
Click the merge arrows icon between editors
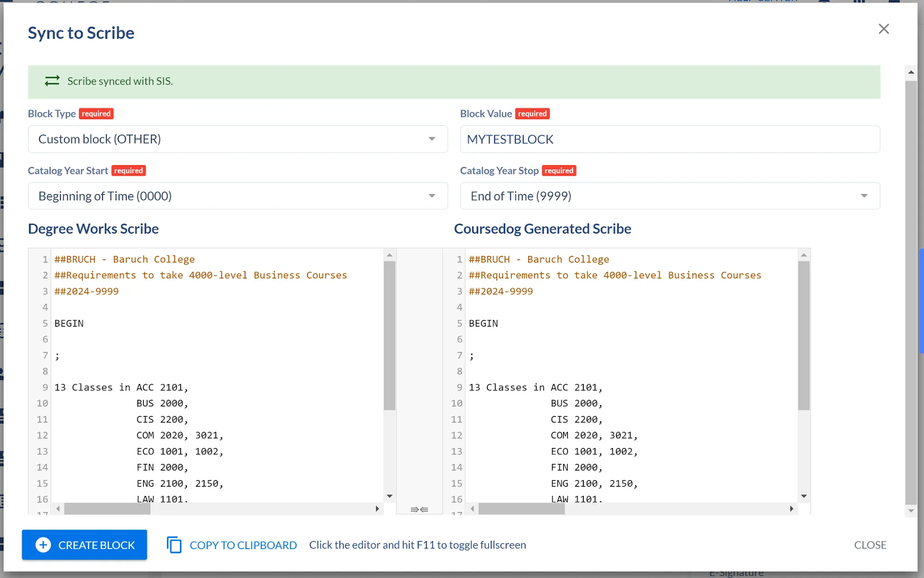pos(419,509)
